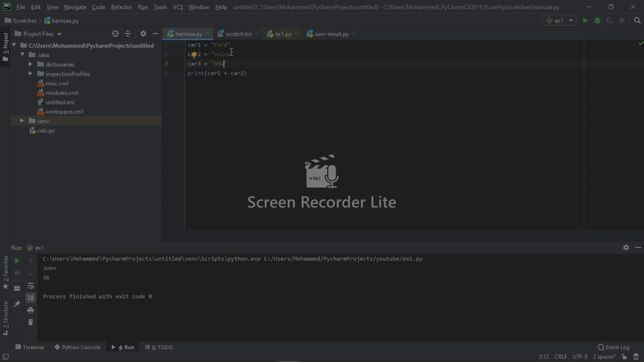644x362 pixels.
Task: Start debugging with the green bug icon
Action: pyautogui.click(x=597, y=21)
